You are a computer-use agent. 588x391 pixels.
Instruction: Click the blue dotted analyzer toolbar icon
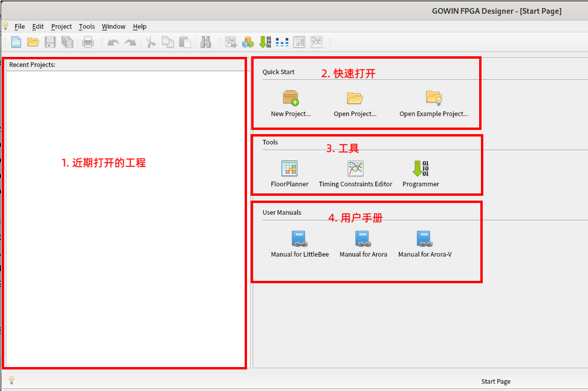[282, 42]
